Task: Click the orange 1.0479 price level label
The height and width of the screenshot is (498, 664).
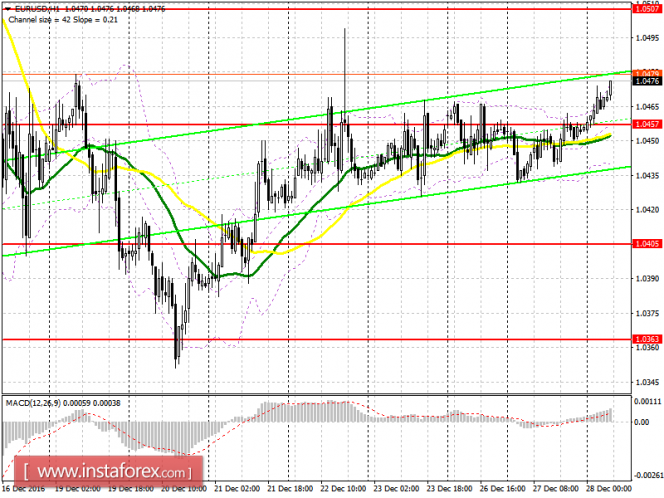Action: pyautogui.click(x=647, y=73)
